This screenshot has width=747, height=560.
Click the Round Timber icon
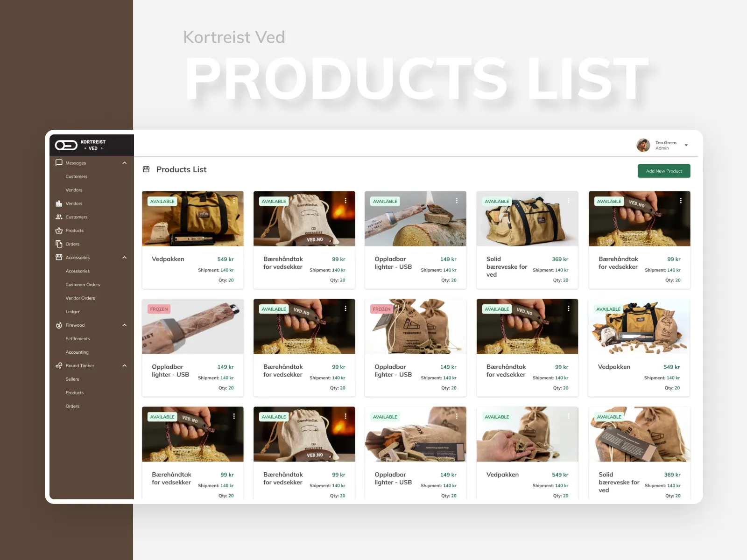[59, 366]
